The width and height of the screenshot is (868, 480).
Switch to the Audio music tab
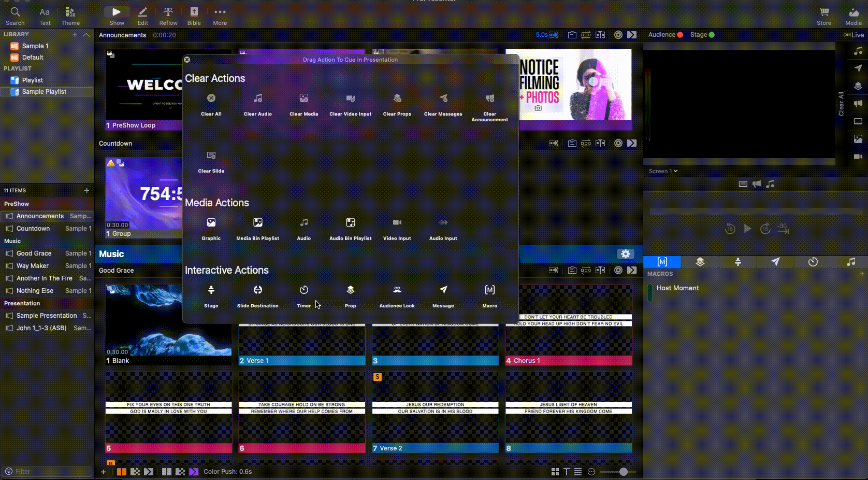851,262
